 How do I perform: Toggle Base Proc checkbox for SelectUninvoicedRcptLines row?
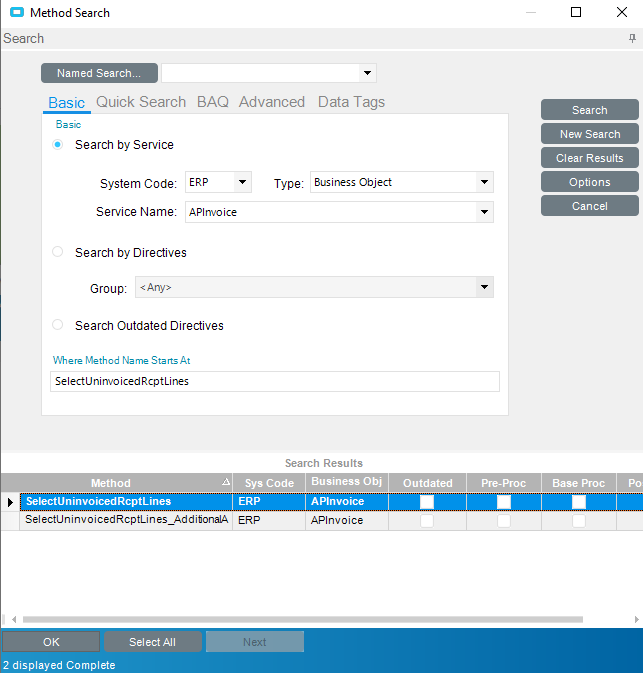coord(579,502)
